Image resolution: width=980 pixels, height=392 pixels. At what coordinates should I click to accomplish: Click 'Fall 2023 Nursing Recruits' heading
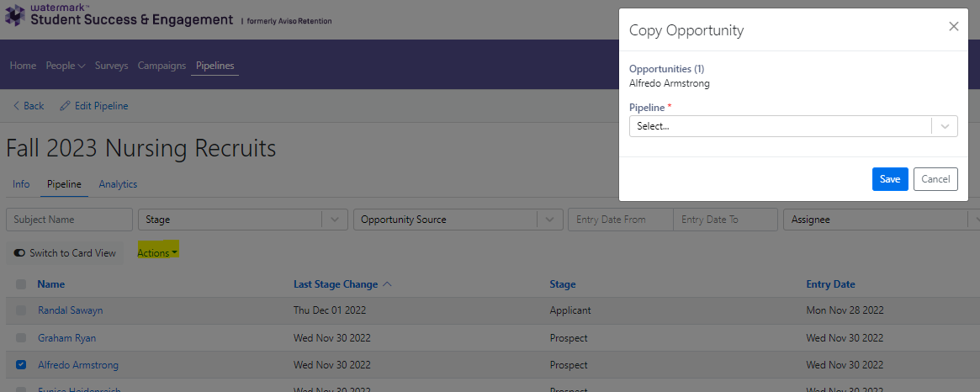pos(141,148)
